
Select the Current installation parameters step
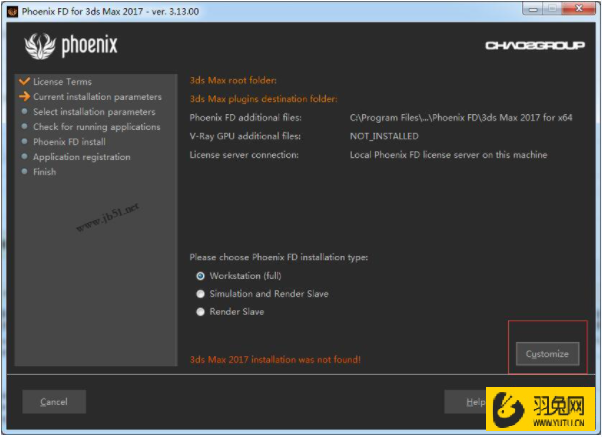click(x=97, y=97)
